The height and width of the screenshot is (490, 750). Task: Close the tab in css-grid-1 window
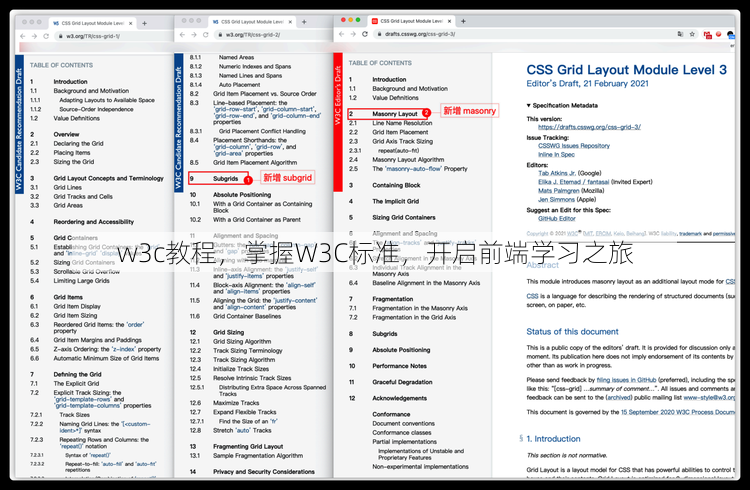[130, 23]
